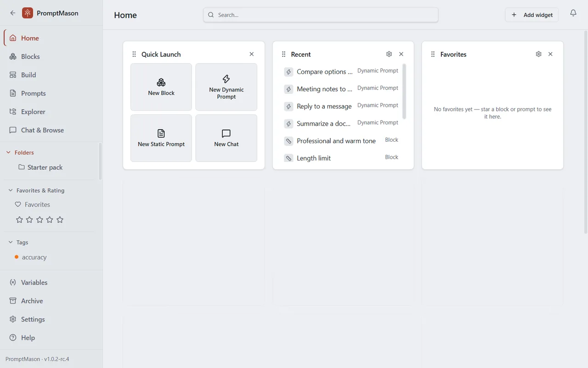Open recent item Compare options
This screenshot has height=368, width=588.
(x=341, y=72)
